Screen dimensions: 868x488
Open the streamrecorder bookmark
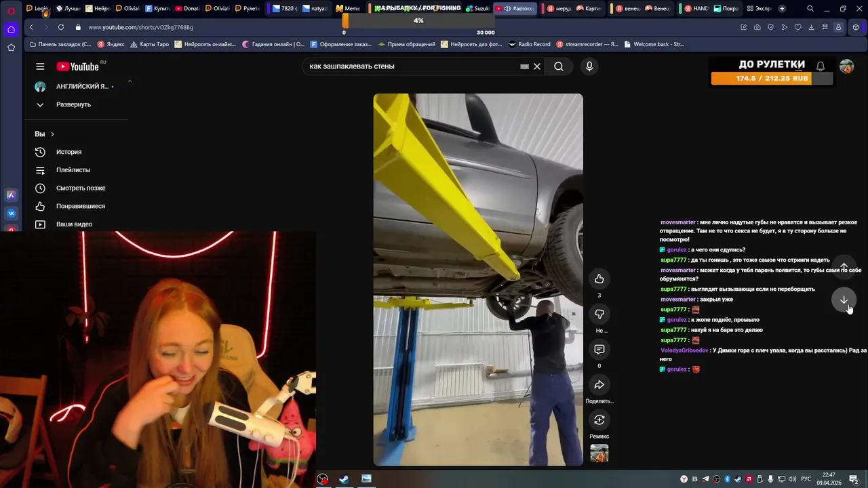[587, 44]
